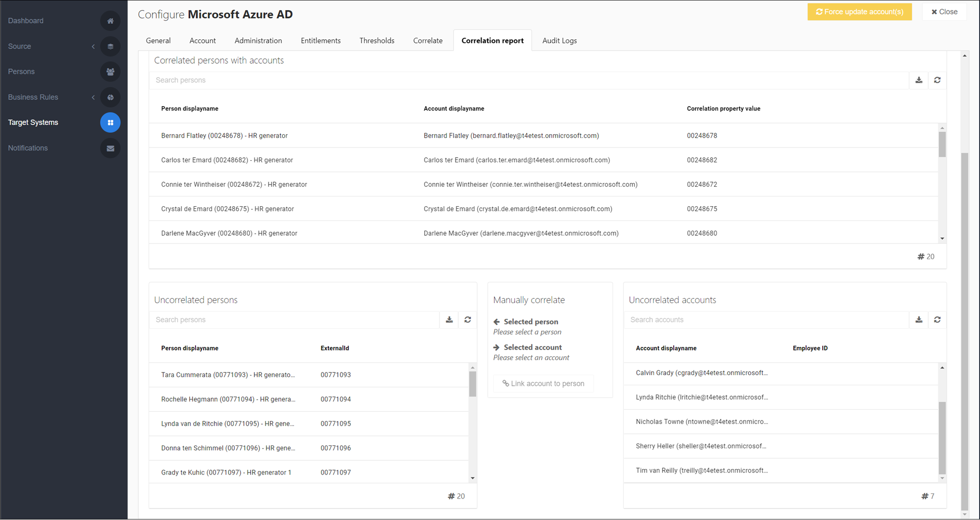Select the Darlene MacGyver row
This screenshot has height=520, width=980.
click(x=544, y=233)
